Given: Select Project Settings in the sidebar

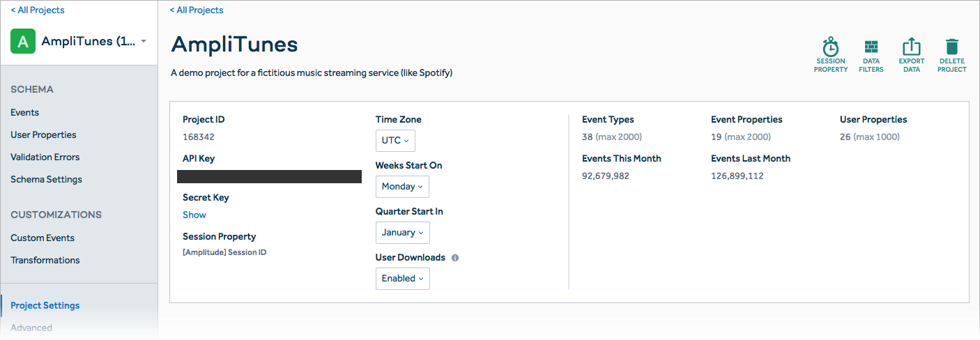Looking at the screenshot, I should 45,305.
